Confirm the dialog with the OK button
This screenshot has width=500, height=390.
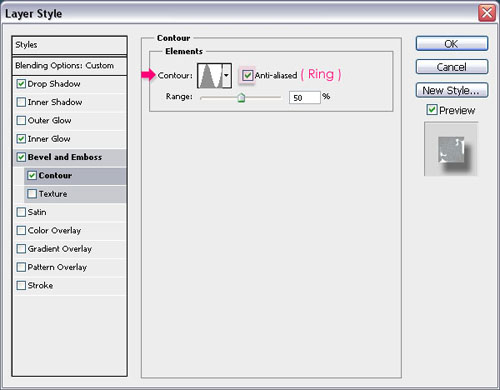tap(452, 44)
